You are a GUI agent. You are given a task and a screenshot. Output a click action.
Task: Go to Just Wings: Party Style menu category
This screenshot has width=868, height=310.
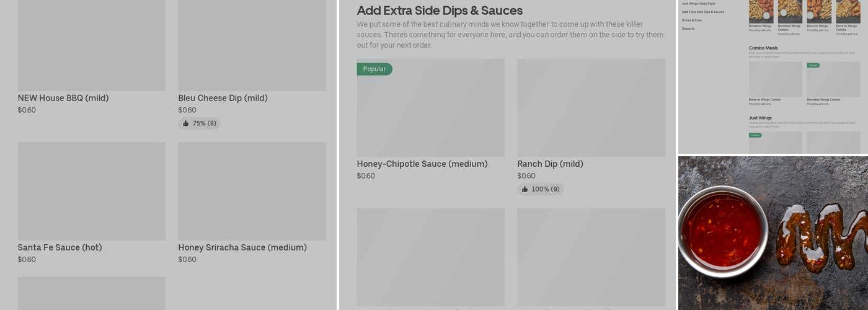[x=698, y=4]
